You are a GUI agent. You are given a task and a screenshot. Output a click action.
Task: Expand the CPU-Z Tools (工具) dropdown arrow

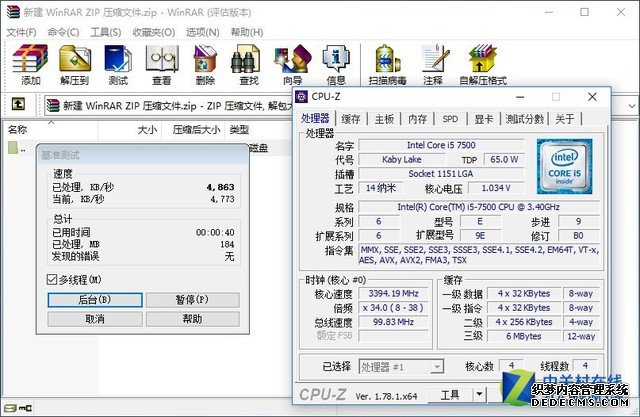479,395
